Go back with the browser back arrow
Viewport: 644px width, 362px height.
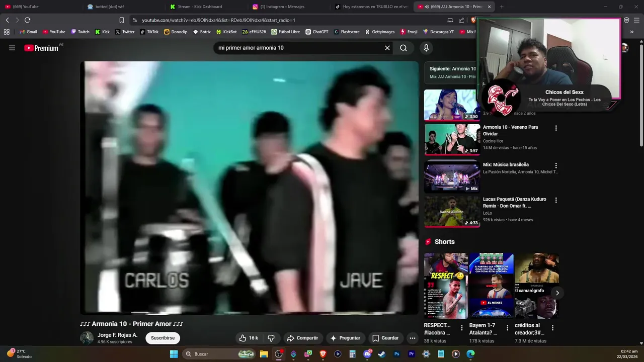[7, 20]
